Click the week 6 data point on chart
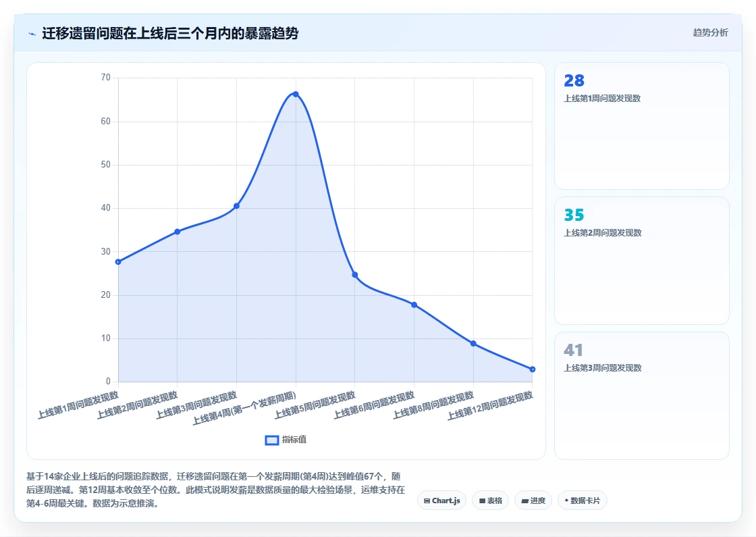 click(414, 305)
